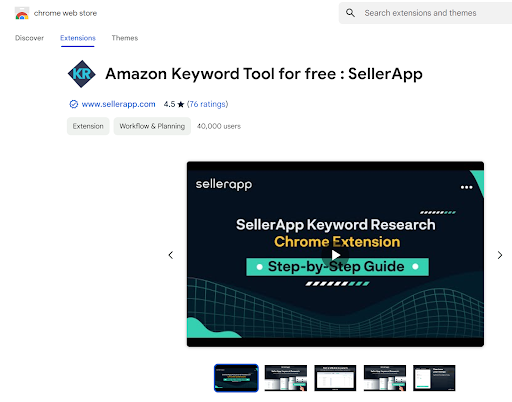Focus the Search extensions and themes field

point(425,13)
